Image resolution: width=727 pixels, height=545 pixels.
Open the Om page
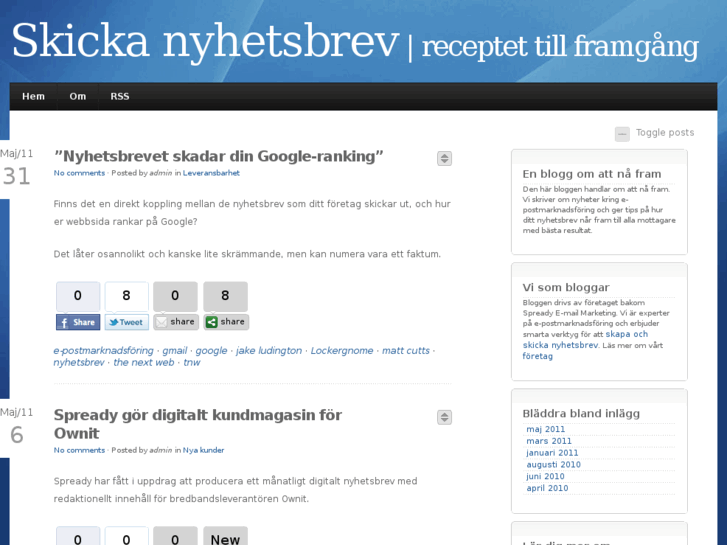(77, 96)
